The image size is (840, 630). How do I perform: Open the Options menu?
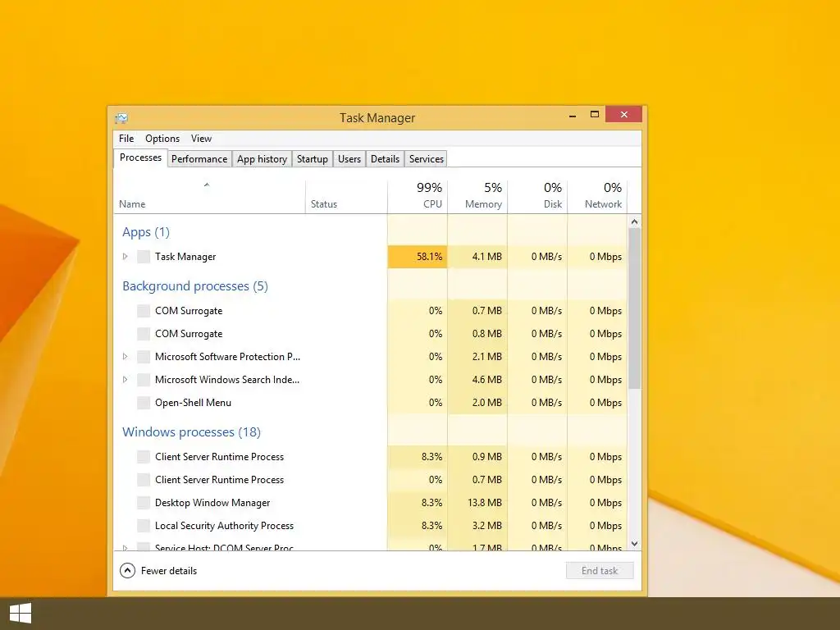pyautogui.click(x=162, y=138)
